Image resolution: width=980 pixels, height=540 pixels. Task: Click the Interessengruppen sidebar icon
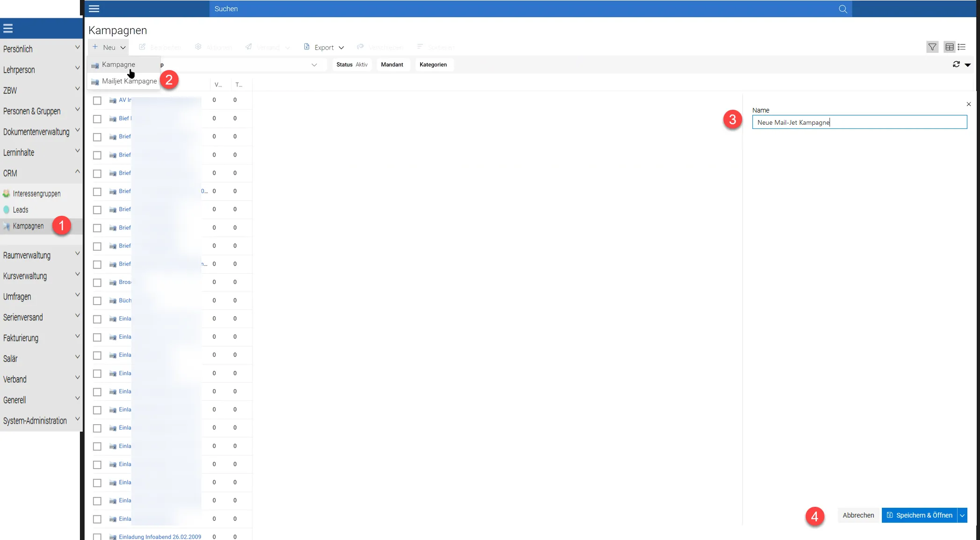tap(7, 193)
